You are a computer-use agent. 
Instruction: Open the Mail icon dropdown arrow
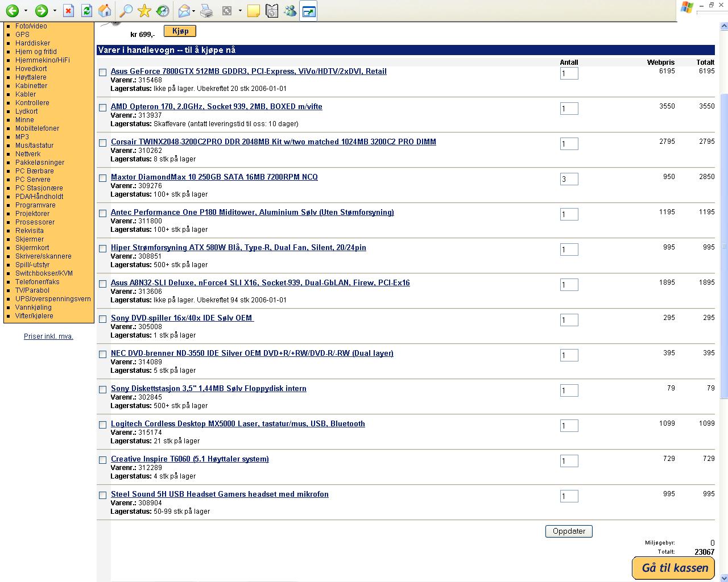coord(194,11)
